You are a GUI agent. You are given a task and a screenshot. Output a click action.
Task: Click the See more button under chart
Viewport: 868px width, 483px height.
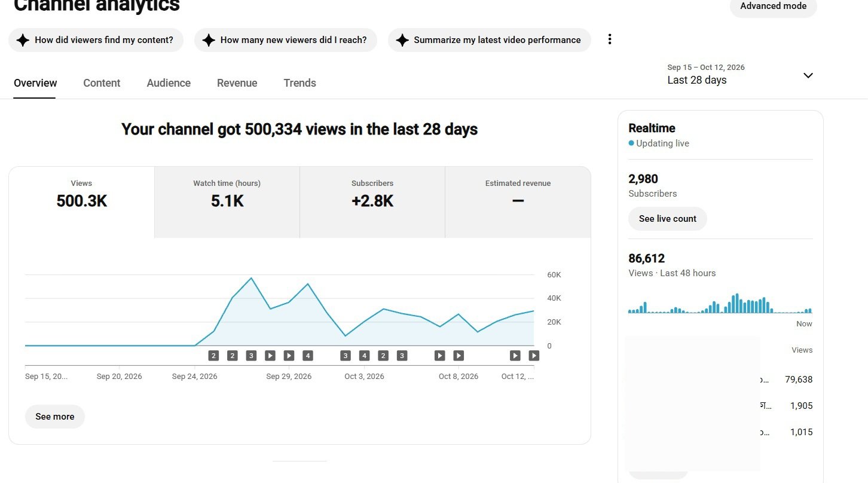pos(55,417)
